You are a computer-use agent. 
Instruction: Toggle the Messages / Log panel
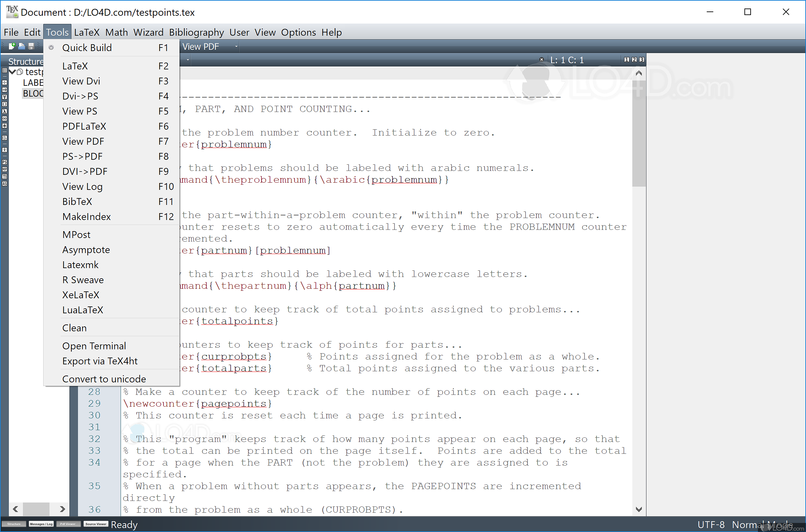pyautogui.click(x=41, y=524)
